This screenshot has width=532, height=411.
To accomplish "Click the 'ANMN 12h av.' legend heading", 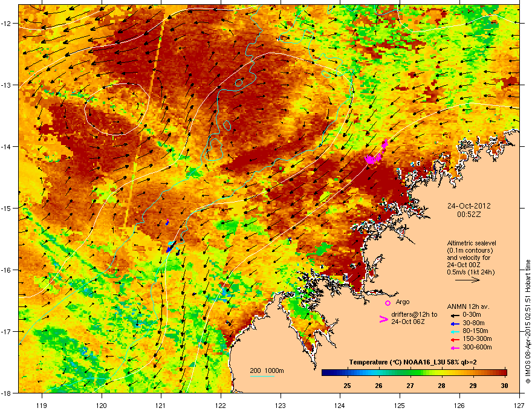I will (x=468, y=306).
